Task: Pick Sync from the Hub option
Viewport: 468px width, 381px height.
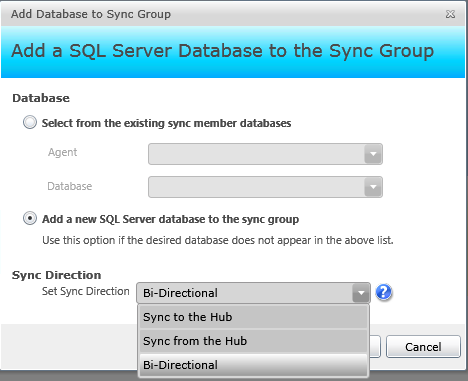Action: [253, 341]
